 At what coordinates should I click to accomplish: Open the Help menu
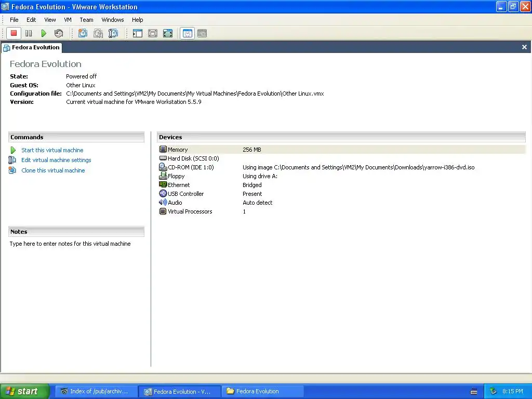pyautogui.click(x=137, y=20)
